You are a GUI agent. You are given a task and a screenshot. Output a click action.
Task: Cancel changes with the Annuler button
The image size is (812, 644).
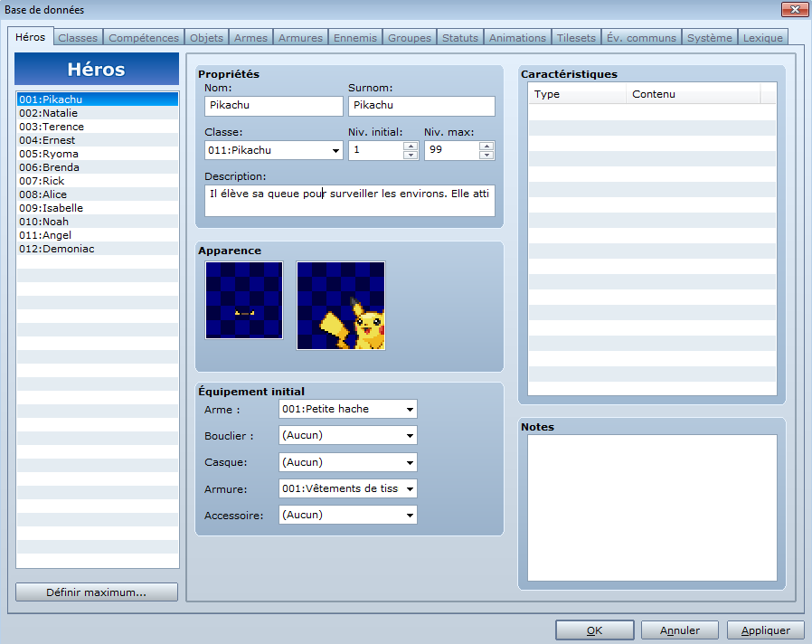[679, 630]
